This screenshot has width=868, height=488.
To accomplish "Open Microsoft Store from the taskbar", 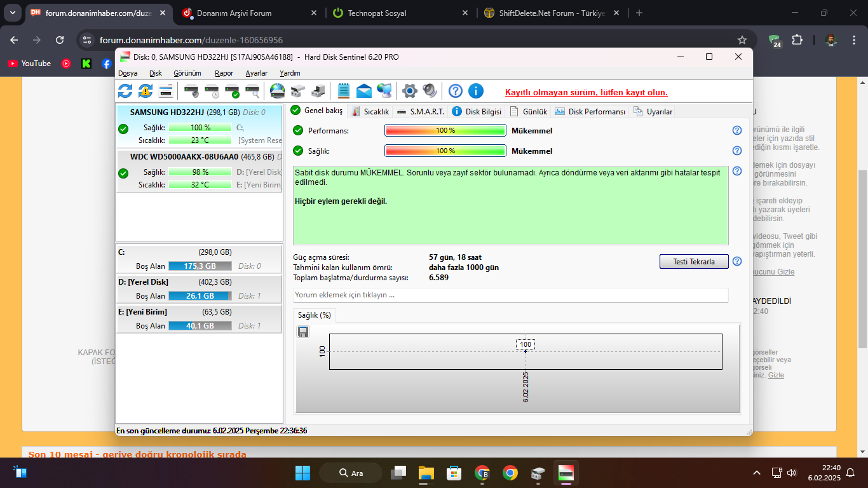I will (x=454, y=473).
